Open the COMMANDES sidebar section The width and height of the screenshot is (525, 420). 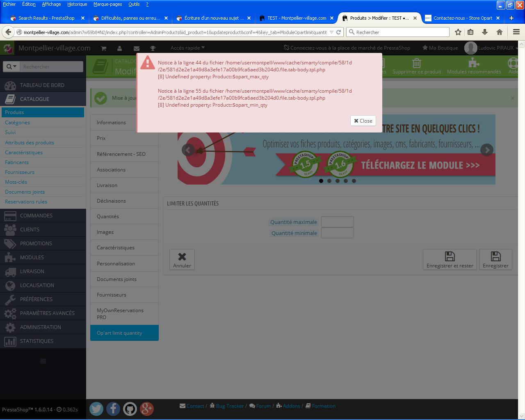(43, 216)
